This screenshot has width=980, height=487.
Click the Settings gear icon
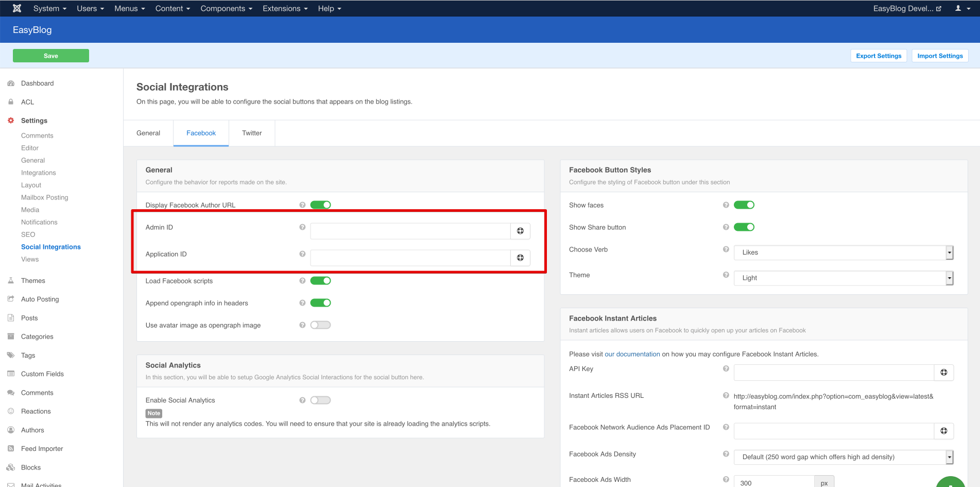(11, 121)
